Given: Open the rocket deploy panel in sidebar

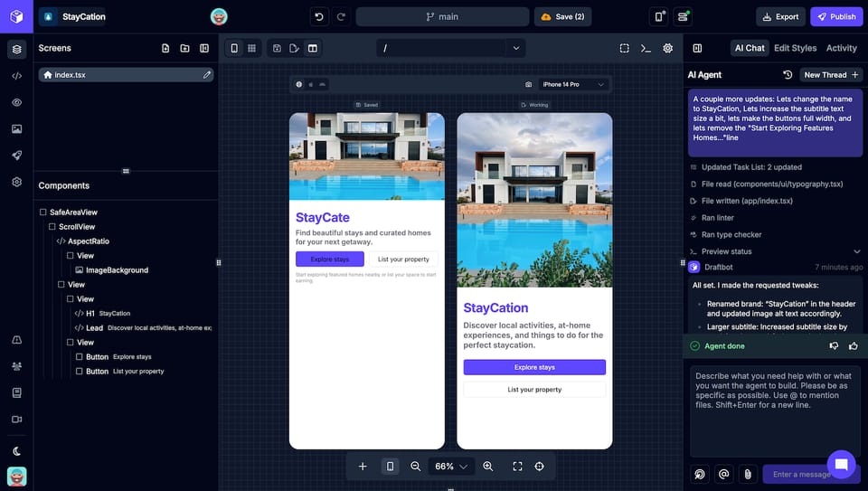Looking at the screenshot, I should coord(16,156).
